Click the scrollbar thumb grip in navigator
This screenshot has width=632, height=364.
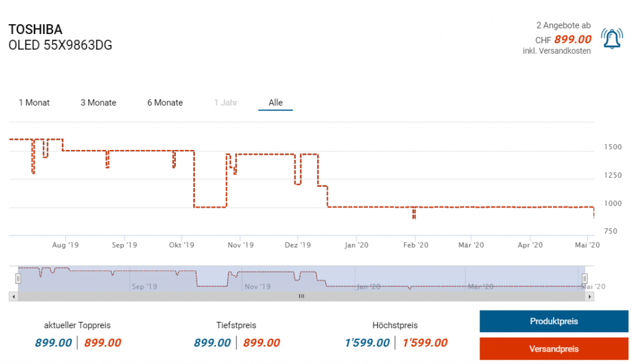301,296
